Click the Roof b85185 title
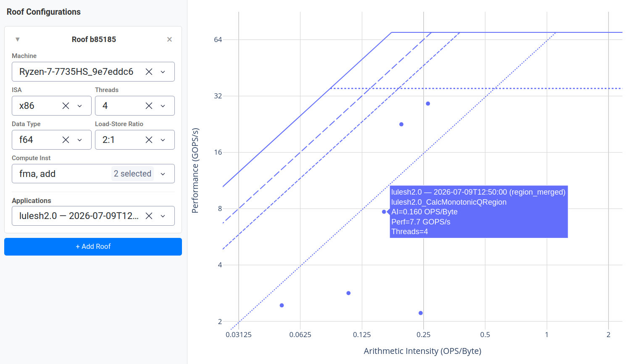 (x=94, y=40)
